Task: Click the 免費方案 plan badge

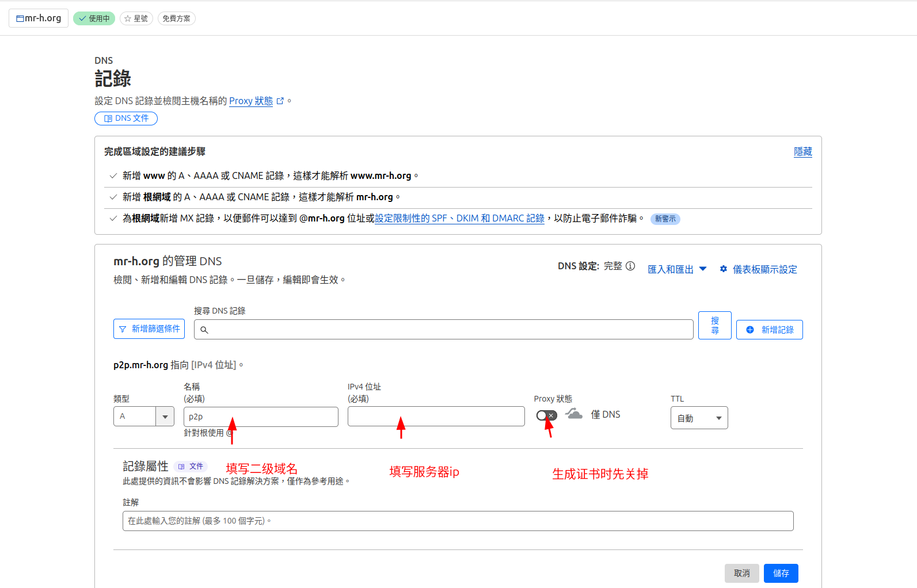Action: [x=176, y=18]
